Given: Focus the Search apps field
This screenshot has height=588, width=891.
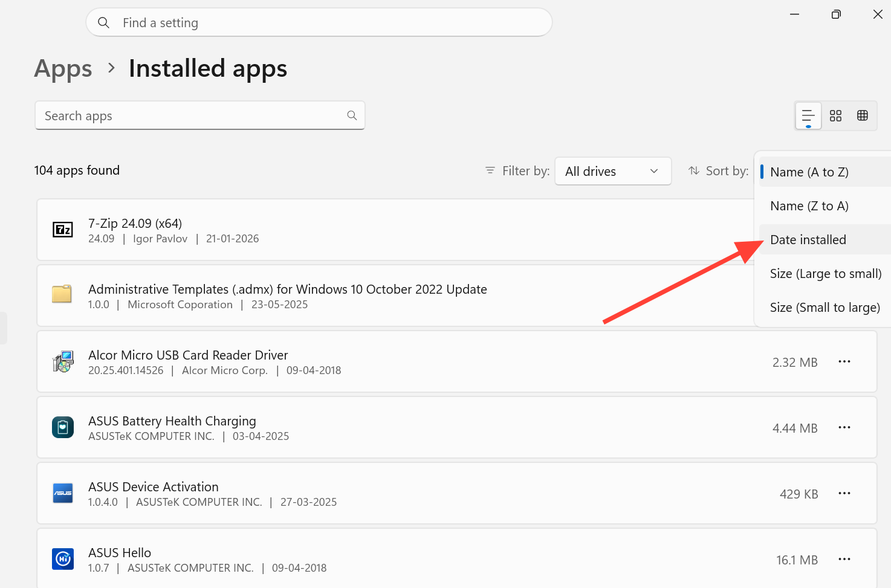Looking at the screenshot, I should pyautogui.click(x=200, y=115).
